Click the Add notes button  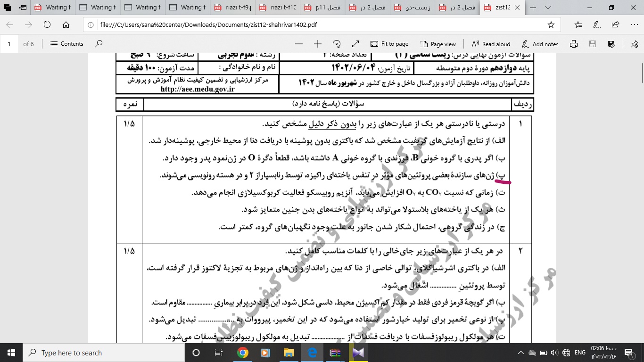[540, 44]
